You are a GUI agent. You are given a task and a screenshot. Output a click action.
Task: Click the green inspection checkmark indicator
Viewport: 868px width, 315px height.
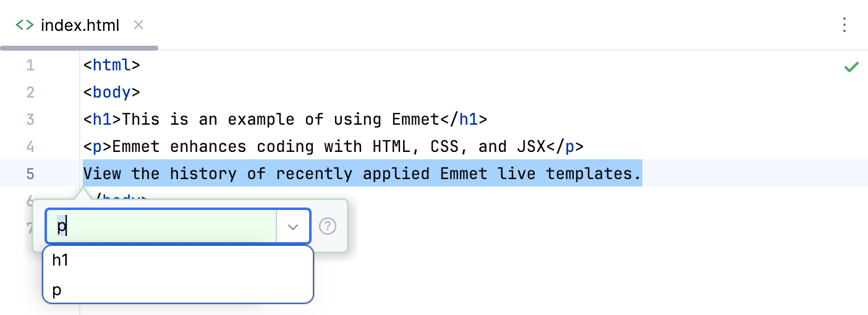point(851,67)
